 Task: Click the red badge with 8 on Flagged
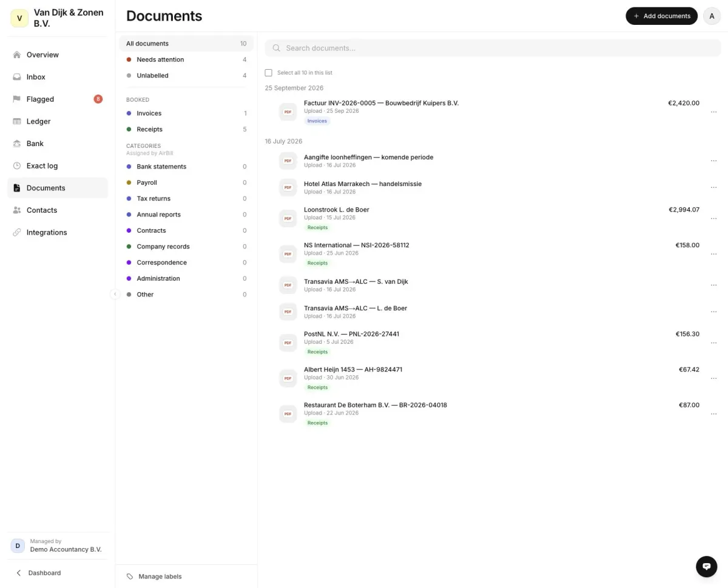click(98, 99)
